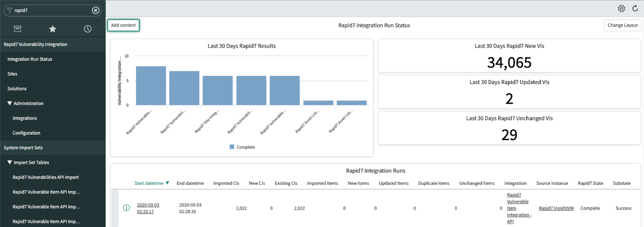Click Unchanged Items column header
Screen dimensions: 644x227
tap(477, 183)
